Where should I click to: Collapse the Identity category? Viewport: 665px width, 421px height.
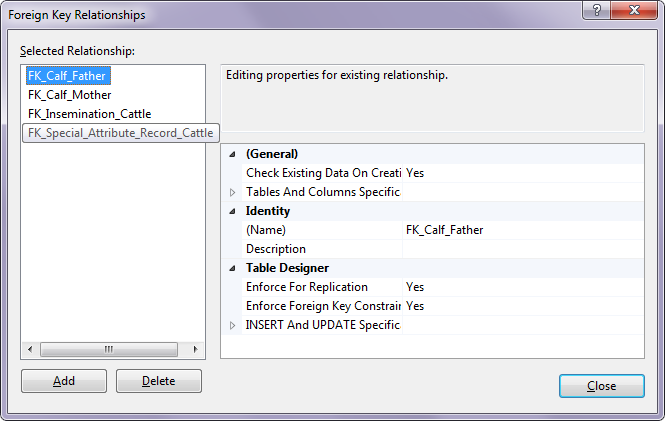pyautogui.click(x=233, y=211)
